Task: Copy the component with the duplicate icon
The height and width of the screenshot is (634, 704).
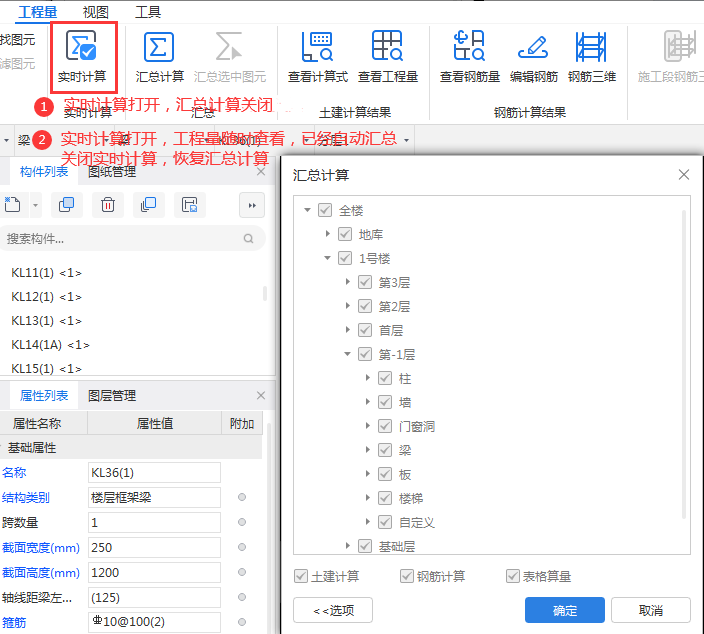Action: [66, 205]
